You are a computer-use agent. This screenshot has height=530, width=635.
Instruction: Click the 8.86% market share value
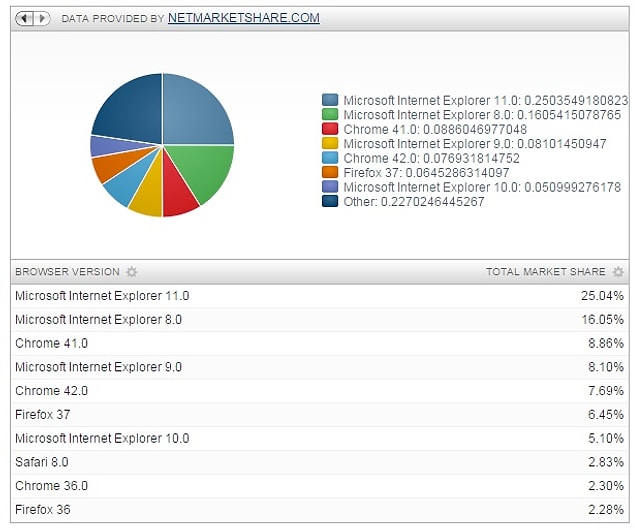point(605,343)
